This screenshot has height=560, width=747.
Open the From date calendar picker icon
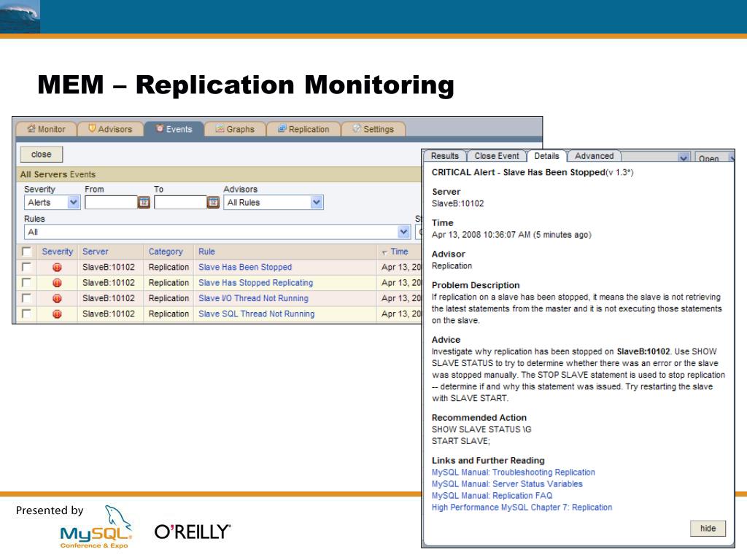pos(144,203)
